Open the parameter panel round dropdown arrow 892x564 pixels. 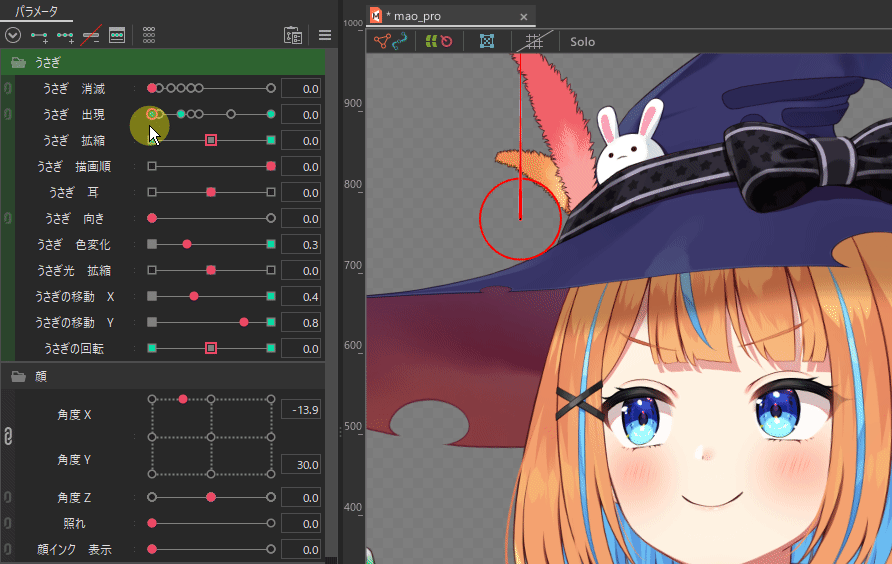[x=13, y=35]
